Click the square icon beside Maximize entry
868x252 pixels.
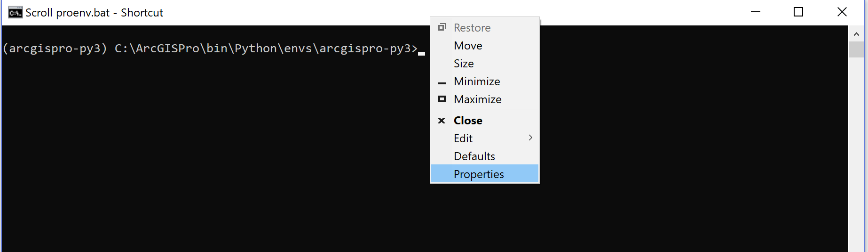442,99
